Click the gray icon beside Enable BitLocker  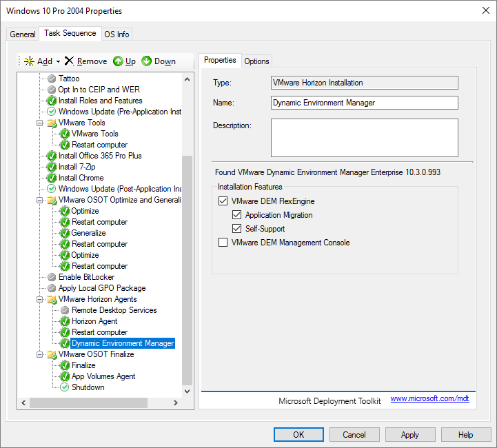tap(52, 277)
